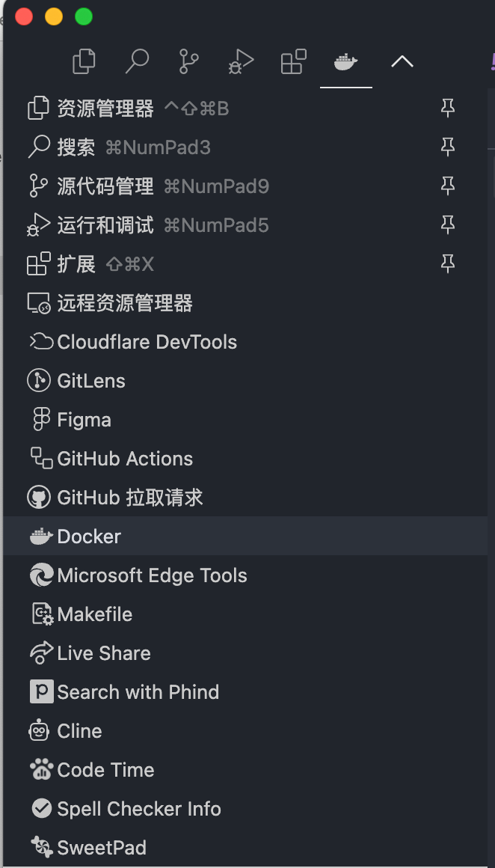Image resolution: width=495 pixels, height=868 pixels.
Task: Collapse the views list with the chevron
Action: pos(402,62)
